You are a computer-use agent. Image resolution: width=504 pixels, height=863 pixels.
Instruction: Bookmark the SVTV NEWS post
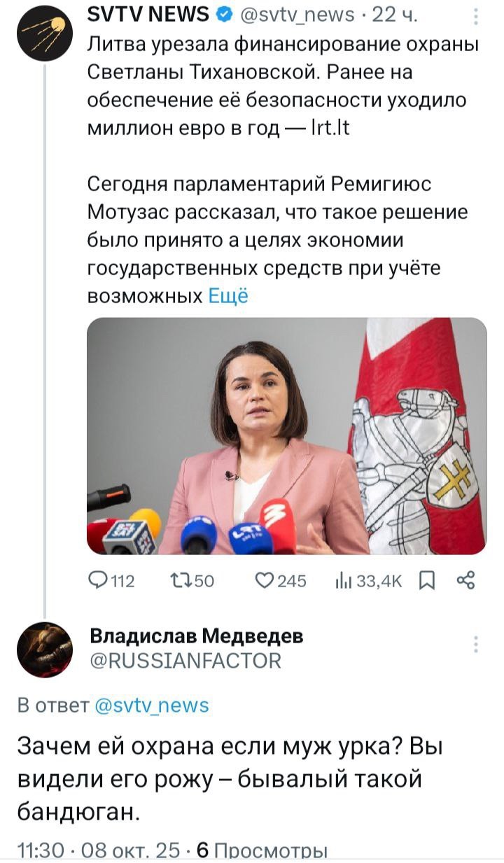pyautogui.click(x=426, y=580)
